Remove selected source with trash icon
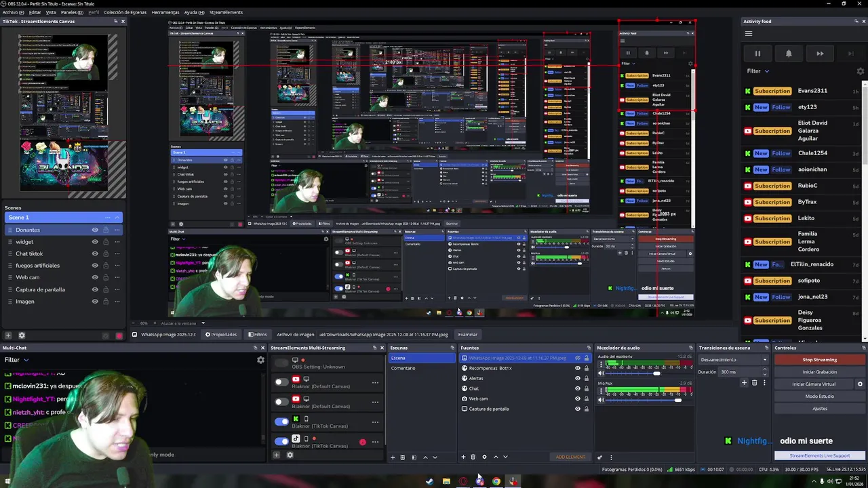The width and height of the screenshot is (868, 488). coord(473,457)
